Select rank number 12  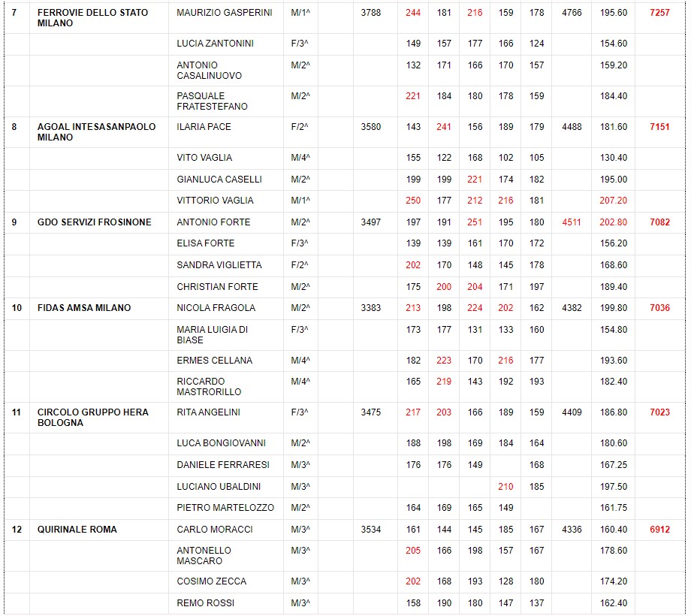click(17, 530)
